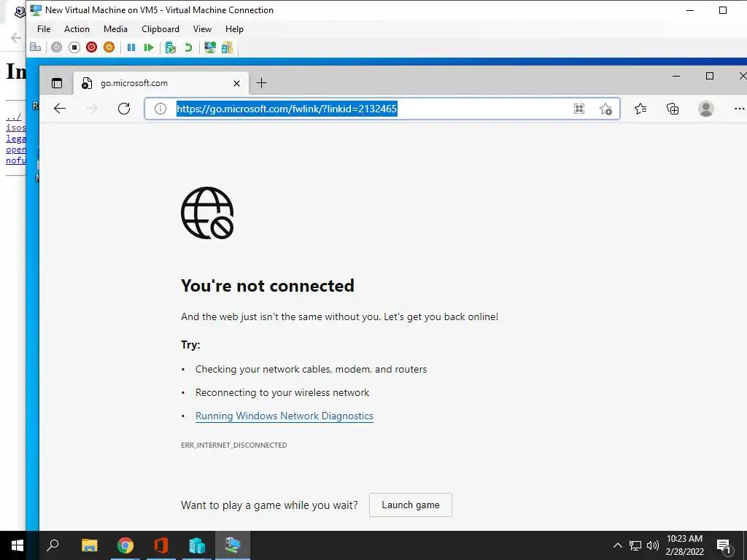The width and height of the screenshot is (747, 560).
Task: Reset the VM with the green play icon
Action: click(x=149, y=47)
